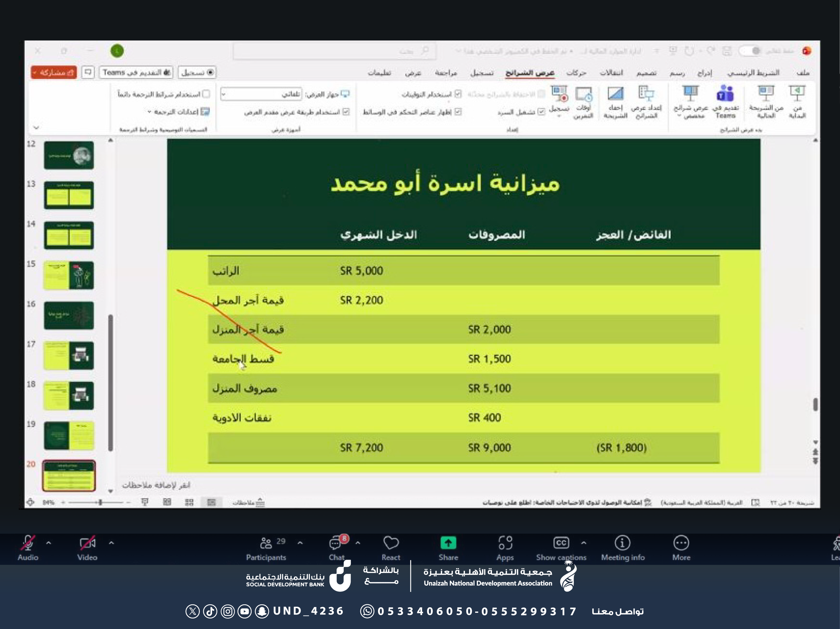Screen dimensions: 840x629
Task: Open the Apps icon in meeting toolbar
Action: tap(505, 543)
